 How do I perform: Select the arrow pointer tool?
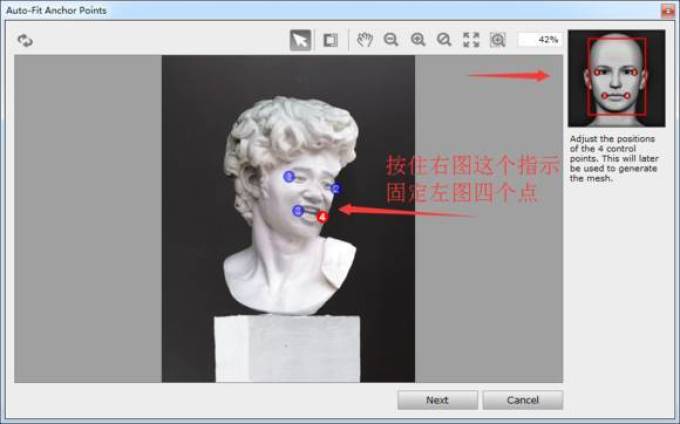300,40
